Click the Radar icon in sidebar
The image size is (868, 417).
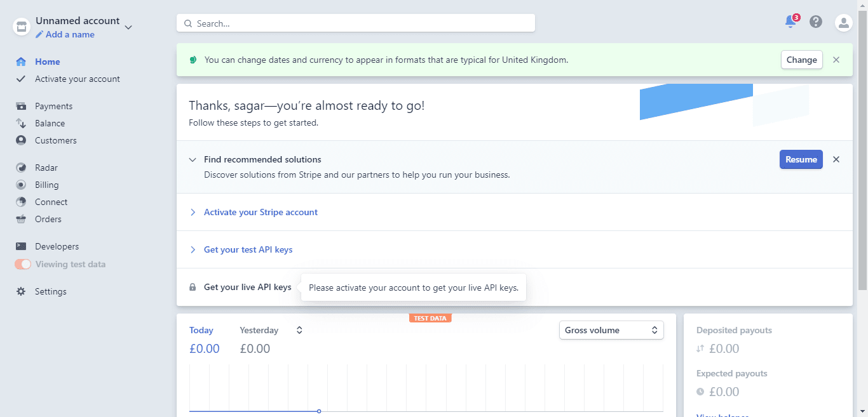pos(21,168)
